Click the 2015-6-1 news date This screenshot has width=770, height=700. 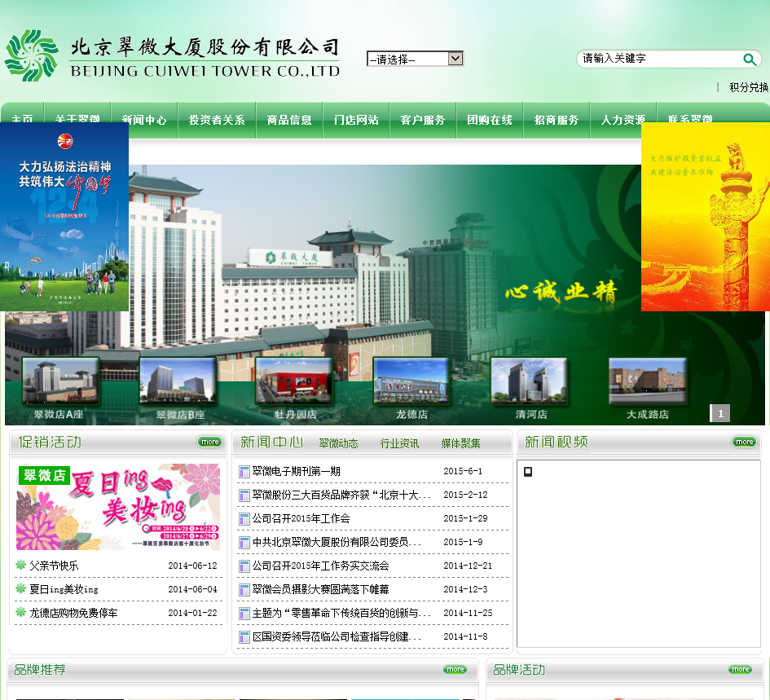pos(463,471)
